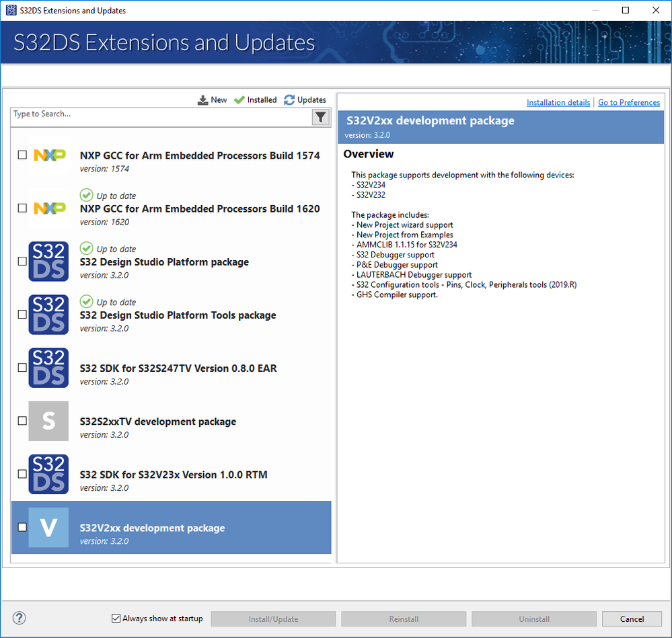
Task: Click LAUTERBACH Debugger support line
Action: coord(412,274)
